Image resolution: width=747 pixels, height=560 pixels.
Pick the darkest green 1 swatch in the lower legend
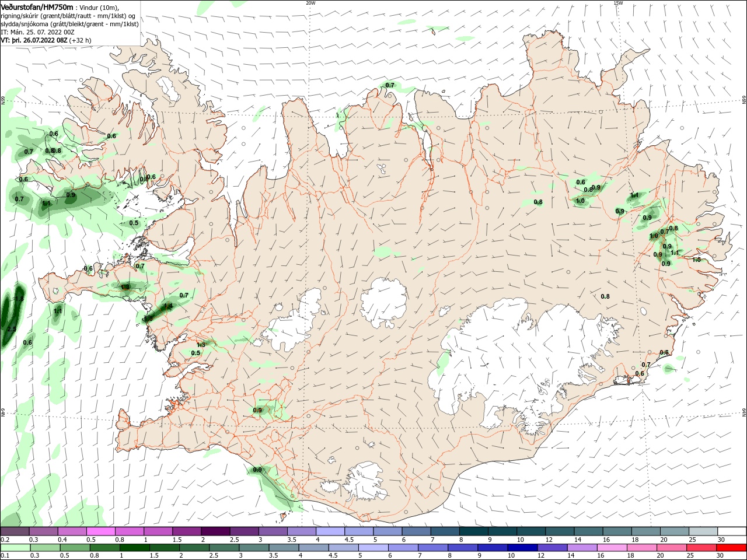click(135, 548)
